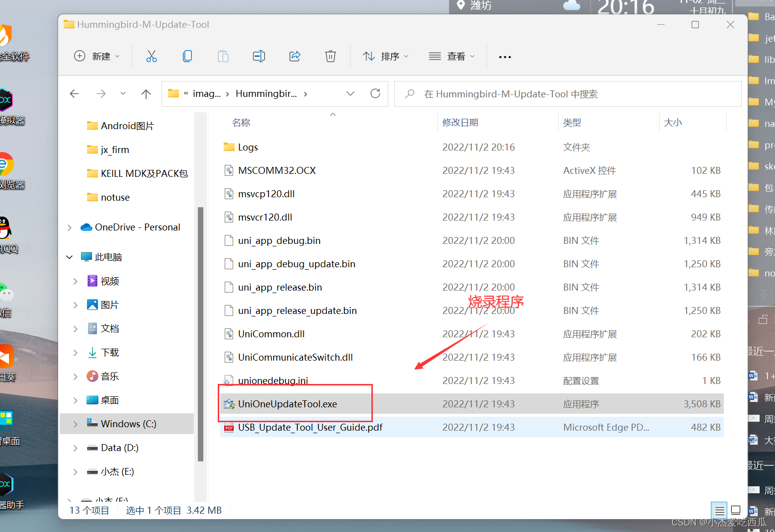This screenshot has height=532, width=775.
Task: Click the Paste clipboard icon
Action: click(x=223, y=56)
